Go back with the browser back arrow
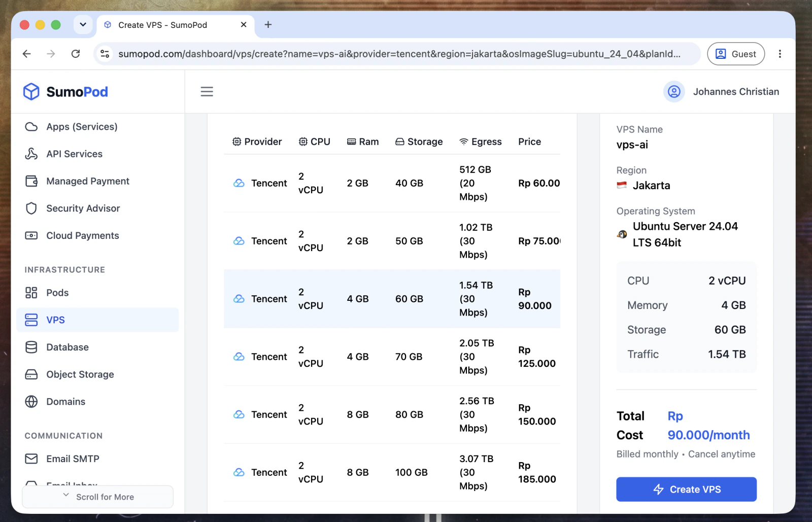The width and height of the screenshot is (812, 522). click(27, 54)
